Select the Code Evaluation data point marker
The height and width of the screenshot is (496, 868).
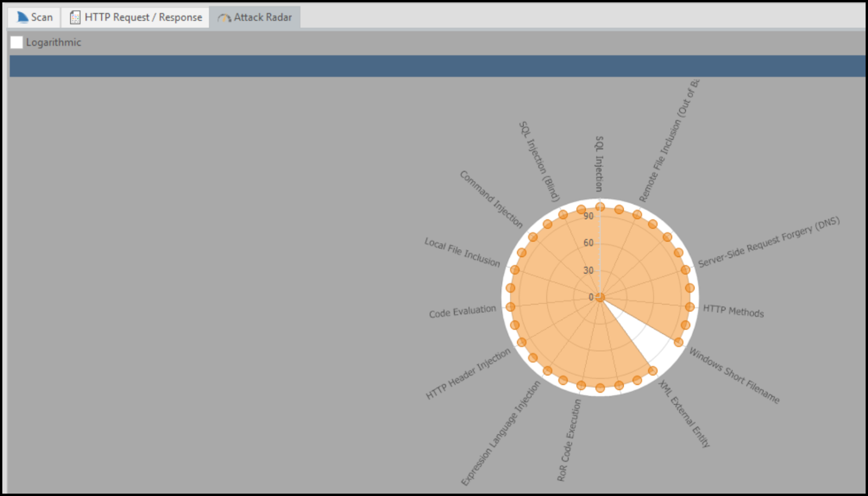[x=510, y=308]
